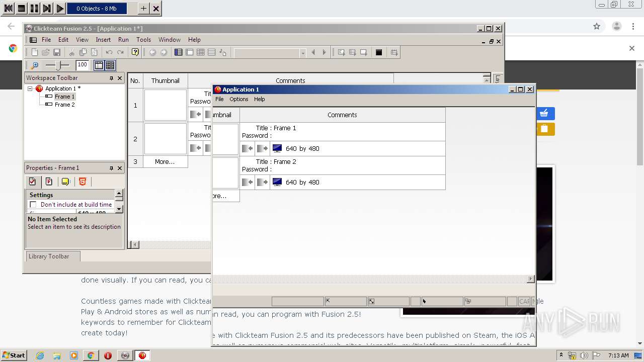Click the next frame triangle arrow
The width and height of the screenshot is (644, 362).
tap(324, 52)
